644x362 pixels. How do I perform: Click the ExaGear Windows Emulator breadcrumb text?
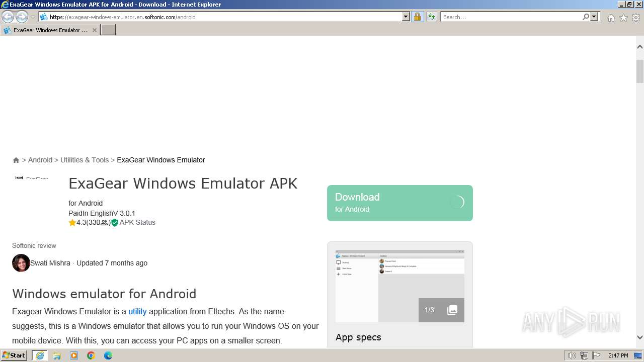point(161,160)
